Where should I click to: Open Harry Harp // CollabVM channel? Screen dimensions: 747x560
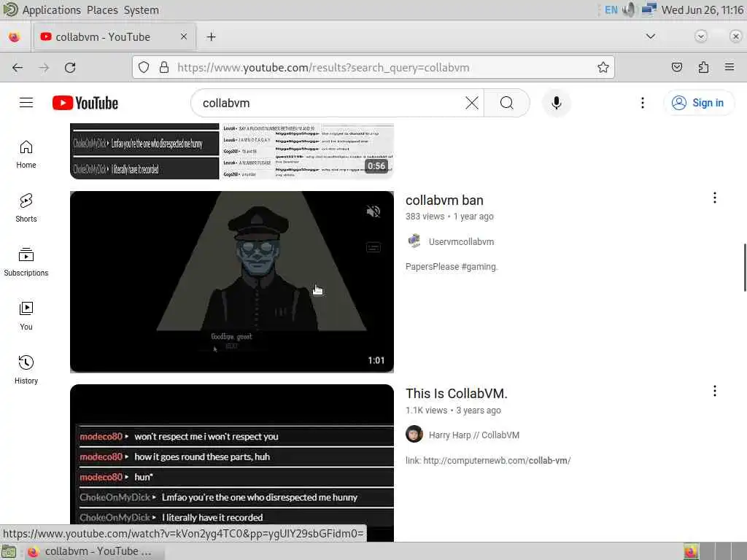coord(474,435)
